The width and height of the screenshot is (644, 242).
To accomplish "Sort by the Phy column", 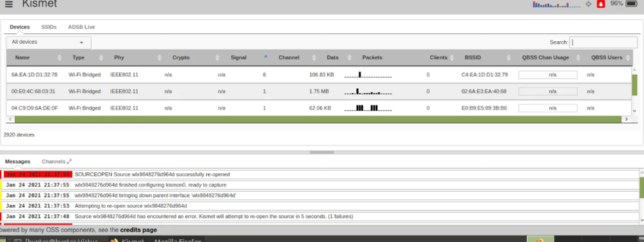I will pyautogui.click(x=119, y=58).
